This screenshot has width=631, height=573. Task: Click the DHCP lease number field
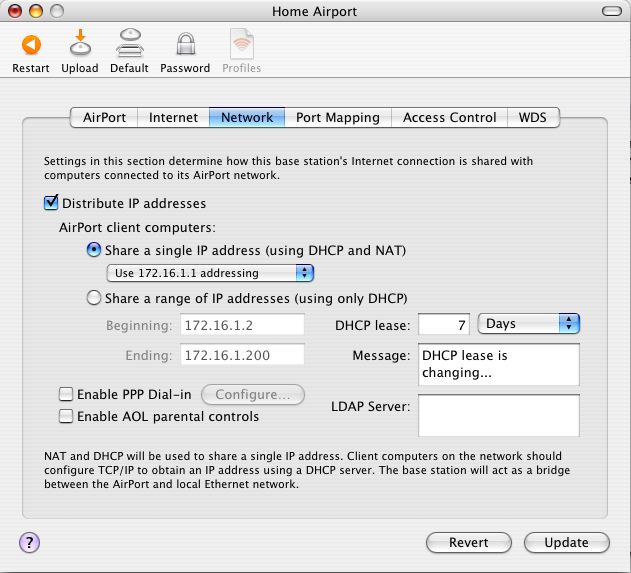click(x=444, y=324)
